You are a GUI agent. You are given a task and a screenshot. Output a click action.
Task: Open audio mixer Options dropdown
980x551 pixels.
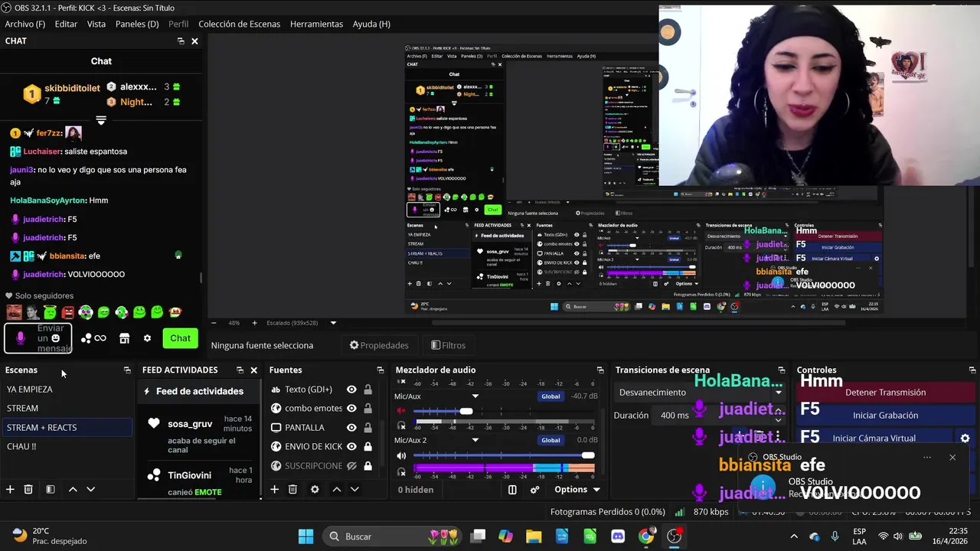pyautogui.click(x=577, y=490)
